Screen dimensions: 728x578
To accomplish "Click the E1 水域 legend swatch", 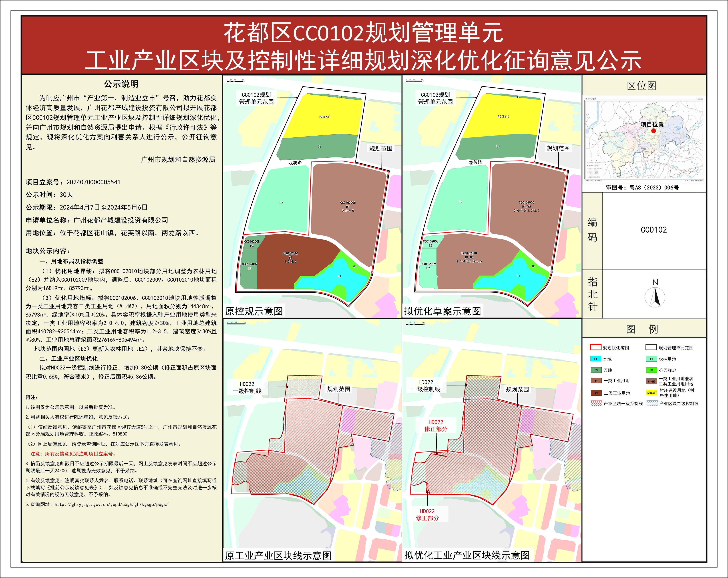I will pyautogui.click(x=596, y=359).
